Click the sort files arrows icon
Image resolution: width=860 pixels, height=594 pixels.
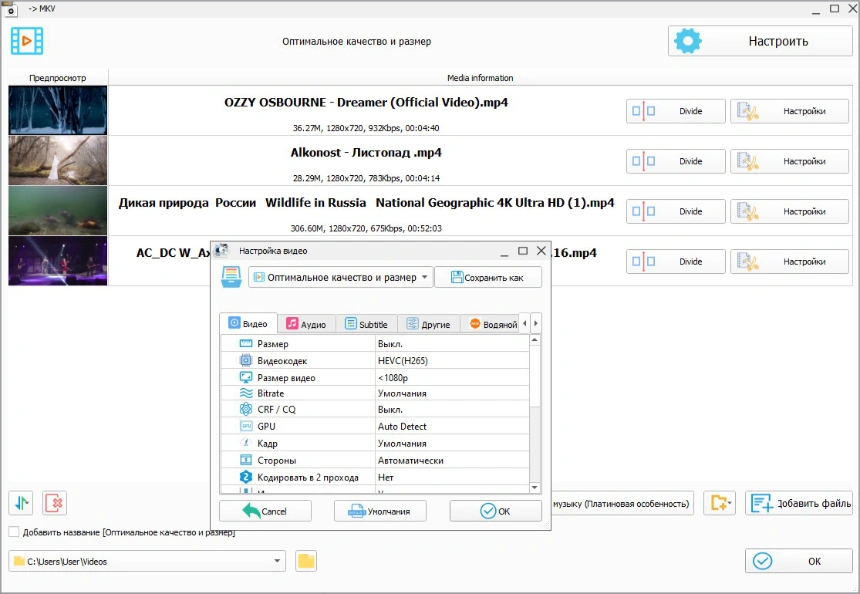coord(21,503)
